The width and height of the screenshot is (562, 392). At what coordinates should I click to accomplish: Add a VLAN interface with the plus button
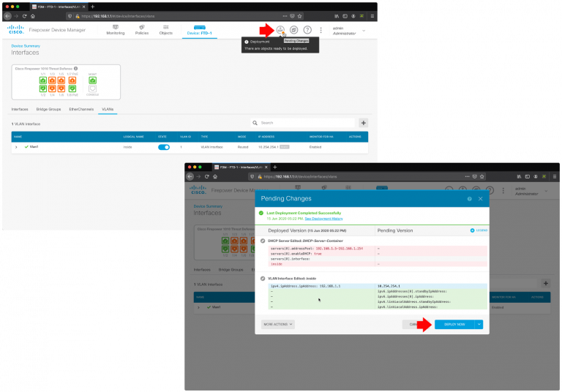coord(364,123)
